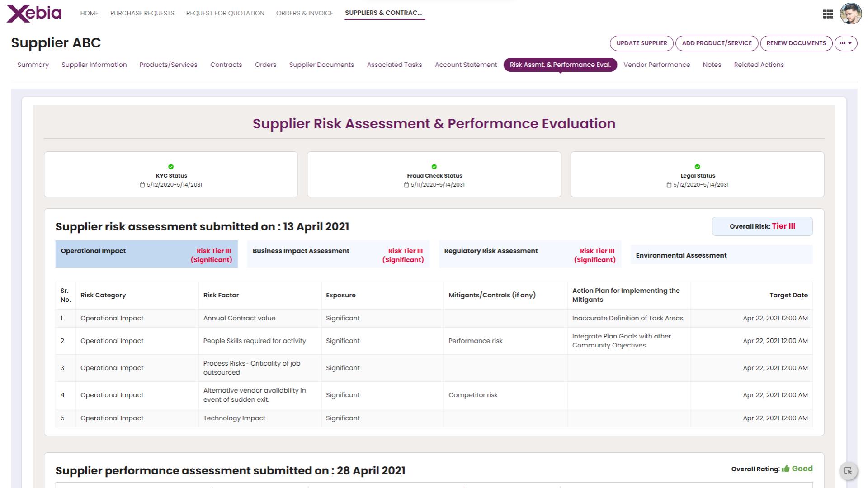The width and height of the screenshot is (868, 488).
Task: Click the Renew Documents button
Action: pyautogui.click(x=796, y=43)
